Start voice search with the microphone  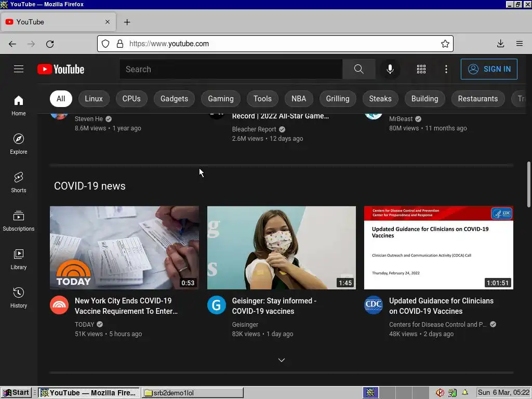pyautogui.click(x=390, y=69)
